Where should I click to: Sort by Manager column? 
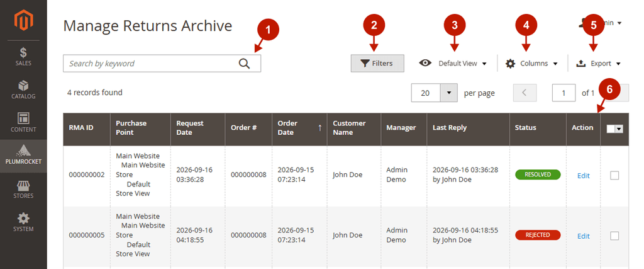coord(404,129)
